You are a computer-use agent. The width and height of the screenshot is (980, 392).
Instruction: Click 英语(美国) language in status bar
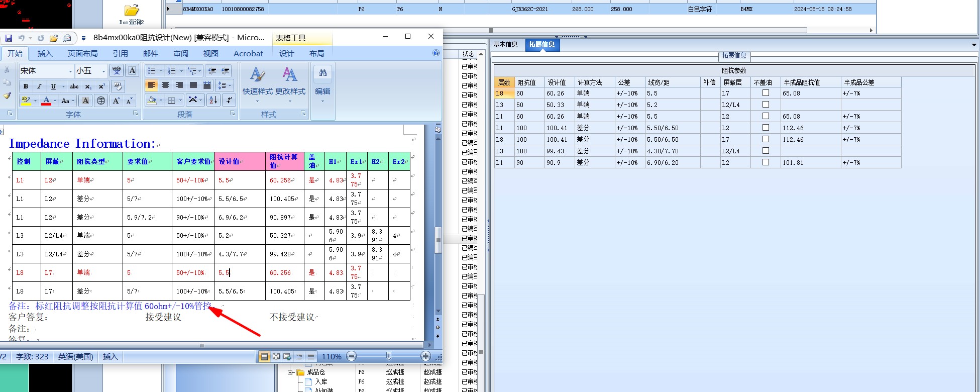click(76, 356)
